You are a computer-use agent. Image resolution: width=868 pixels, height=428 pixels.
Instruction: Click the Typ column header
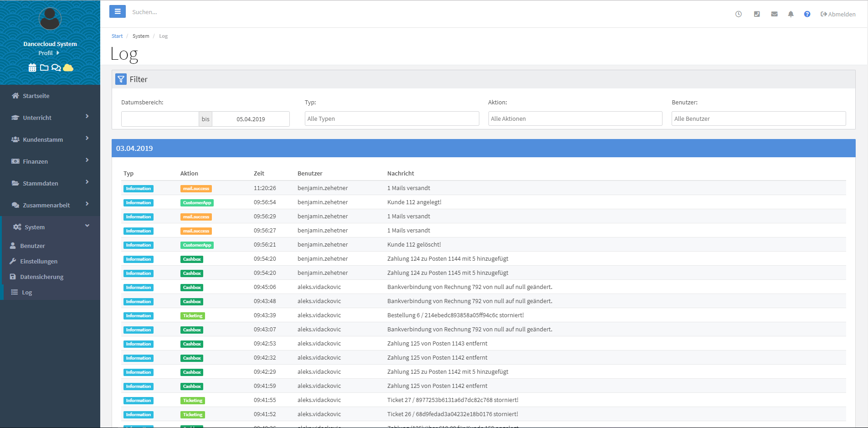click(128, 173)
